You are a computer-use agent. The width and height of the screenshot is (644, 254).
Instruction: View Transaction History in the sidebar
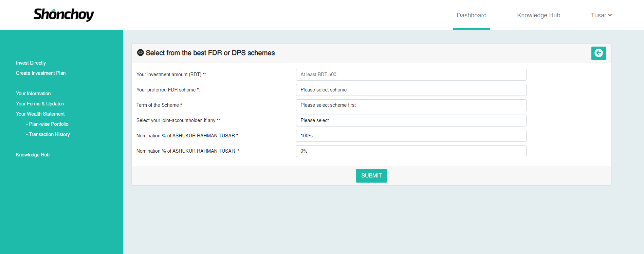(x=49, y=134)
